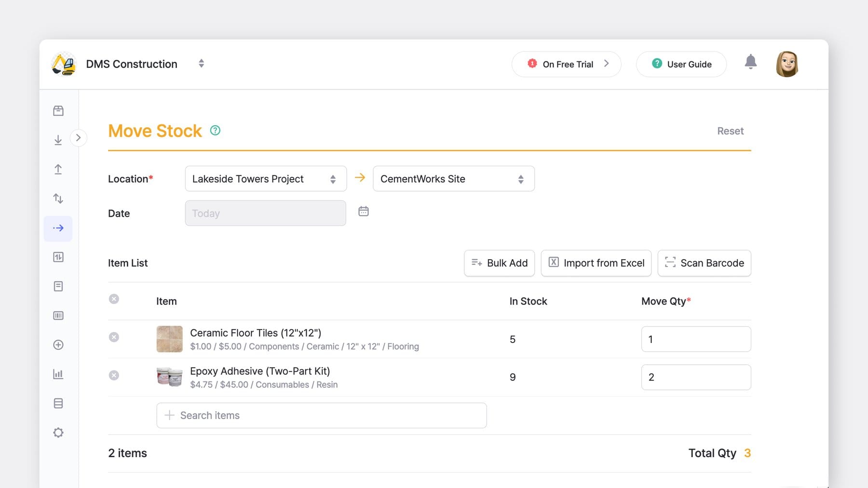
Task: Open the Lakeside Towers Project location dropdown
Action: pos(265,178)
